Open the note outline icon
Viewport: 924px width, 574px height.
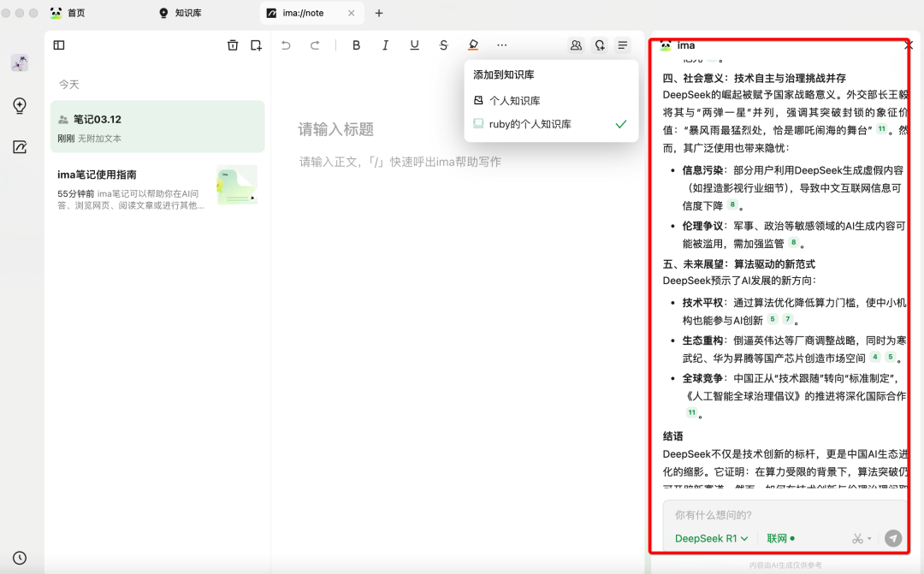(x=622, y=45)
